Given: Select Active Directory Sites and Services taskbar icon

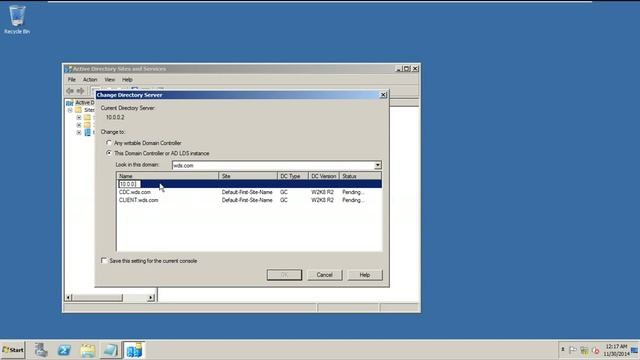Looking at the screenshot, I should point(134,350).
